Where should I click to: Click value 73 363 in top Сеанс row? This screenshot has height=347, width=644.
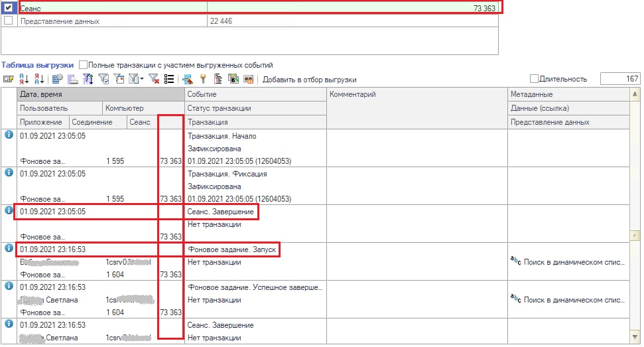pos(484,8)
